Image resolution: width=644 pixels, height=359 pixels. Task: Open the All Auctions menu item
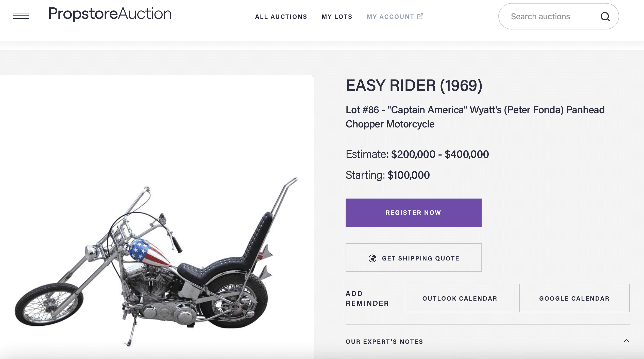click(x=281, y=17)
